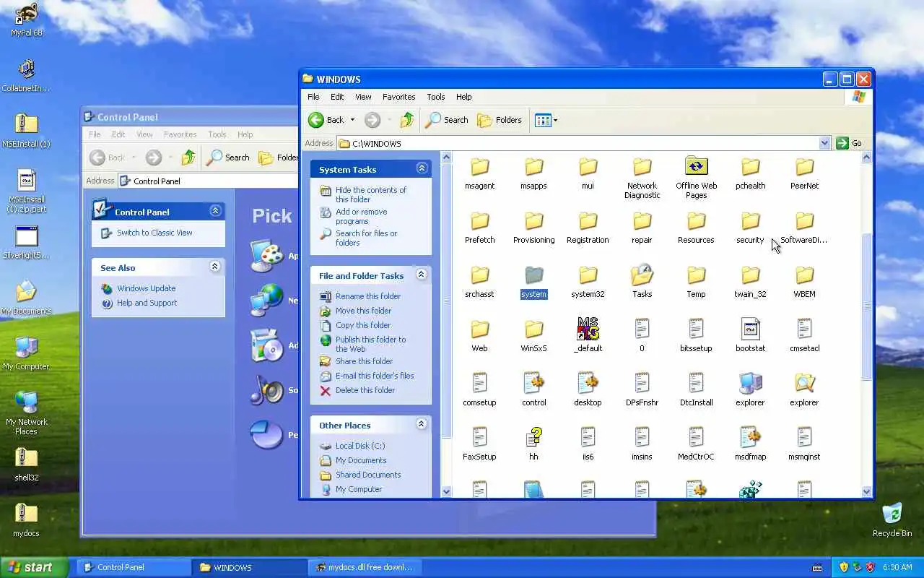The image size is (924, 578).
Task: Click Share this folder link
Action: point(364,361)
